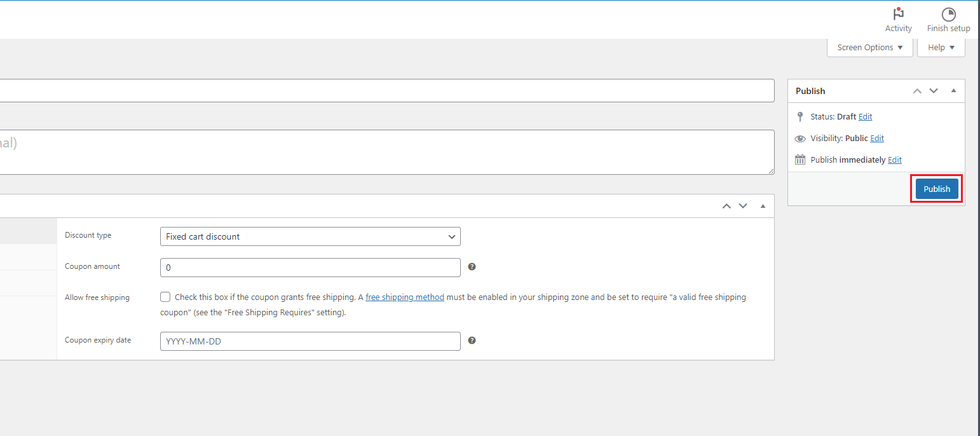Click the blue Publish button
The height and width of the screenshot is (436, 980).
point(937,189)
